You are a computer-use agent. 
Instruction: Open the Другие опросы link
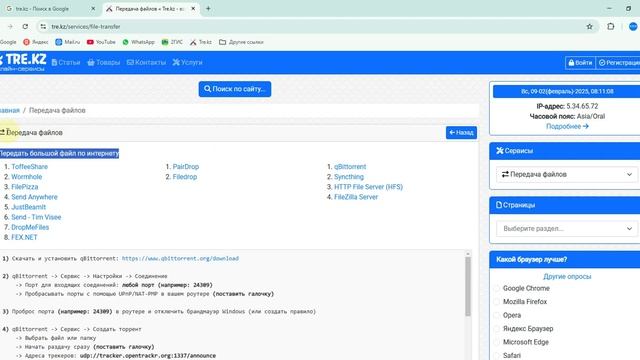pos(567,276)
